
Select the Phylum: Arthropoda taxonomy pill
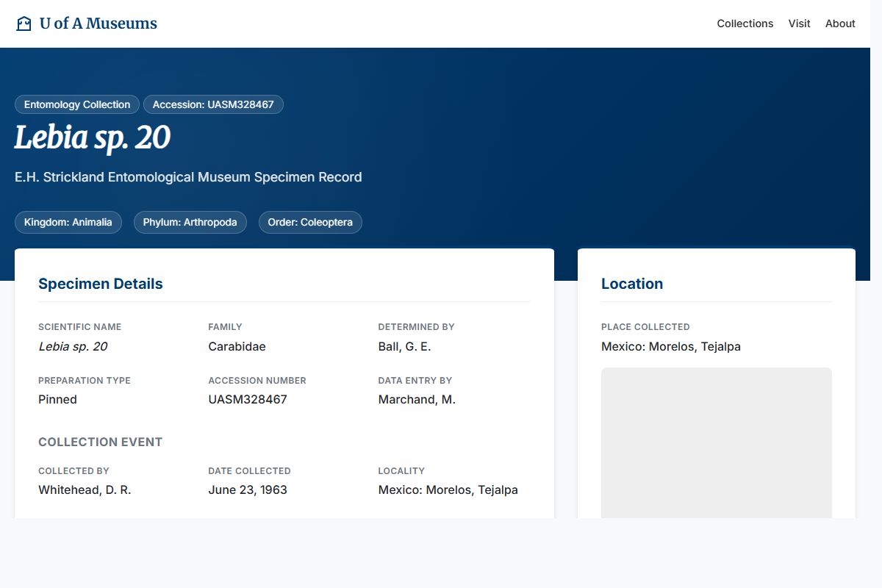[190, 222]
